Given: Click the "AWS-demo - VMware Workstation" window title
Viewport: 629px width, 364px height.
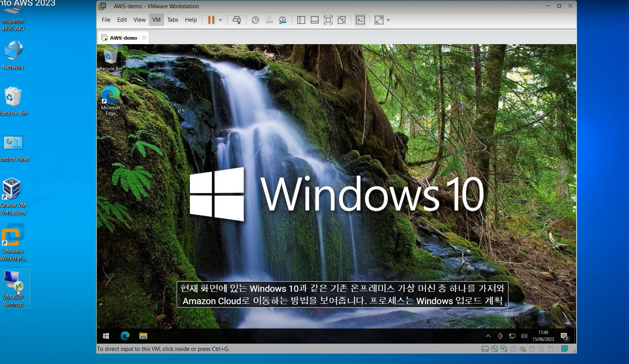Looking at the screenshot, I should 156,6.
